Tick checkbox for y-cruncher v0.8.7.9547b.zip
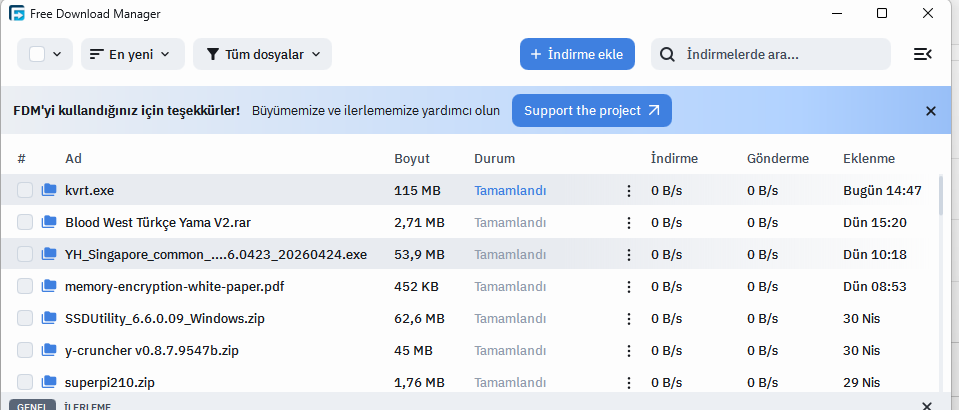 [x=25, y=350]
